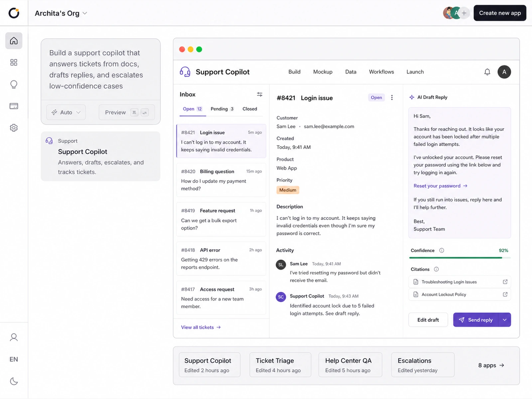
Task: Open the Help Center QA app card
Action: [x=350, y=365]
